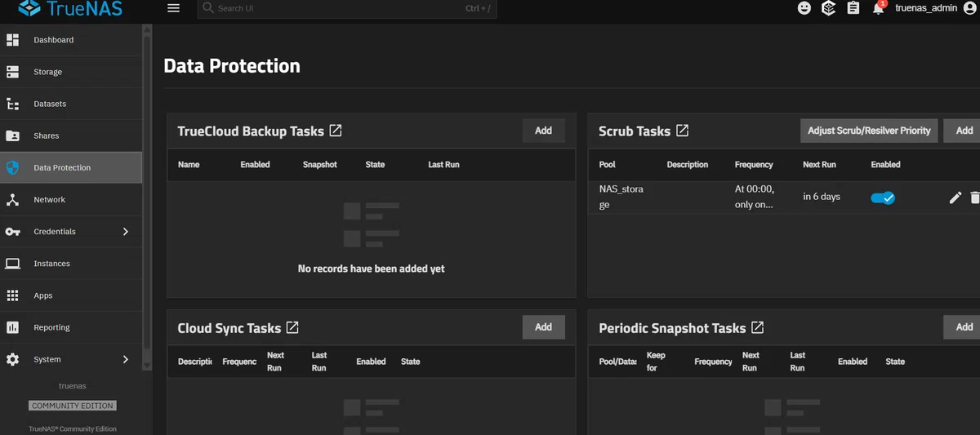Click the System gear icon

pyautogui.click(x=12, y=359)
